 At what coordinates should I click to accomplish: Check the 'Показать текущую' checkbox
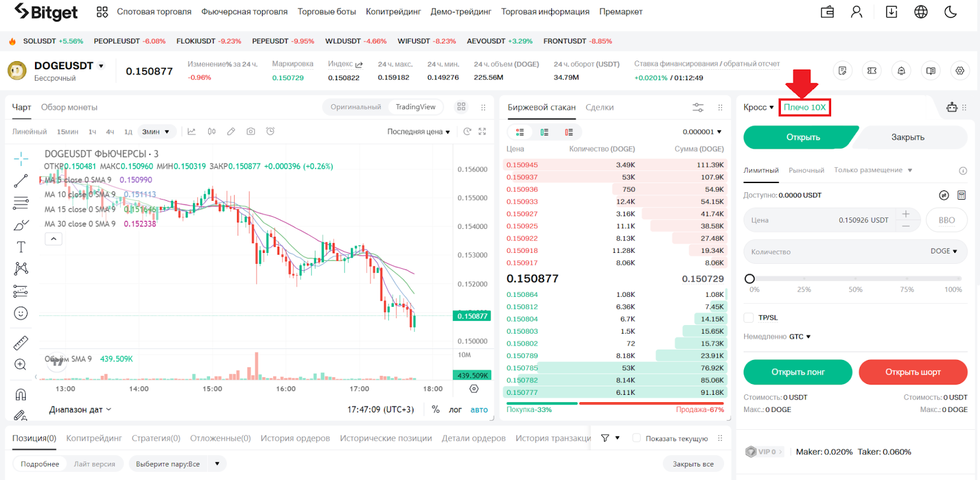[636, 438]
